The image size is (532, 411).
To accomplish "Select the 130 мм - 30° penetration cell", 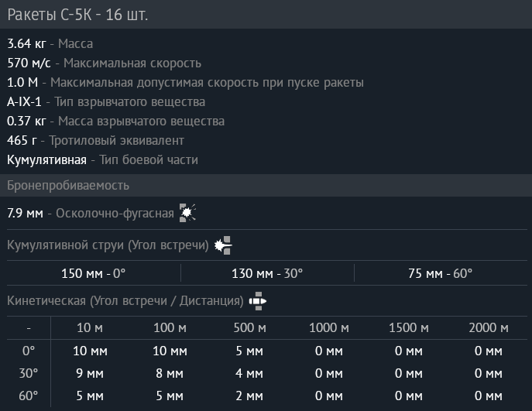I will [x=267, y=273].
